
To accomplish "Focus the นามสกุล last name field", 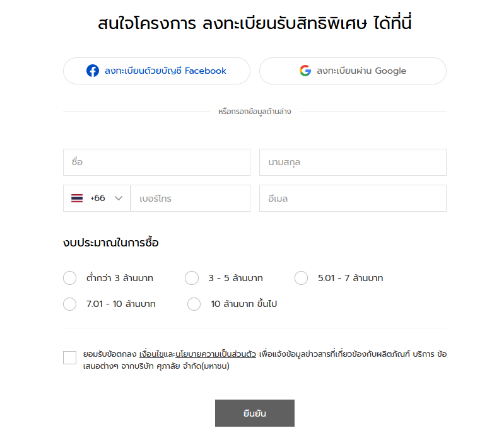I will (353, 162).
